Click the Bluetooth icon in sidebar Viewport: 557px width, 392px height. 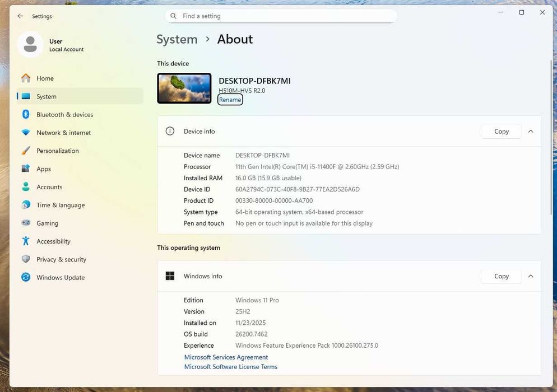click(x=26, y=114)
